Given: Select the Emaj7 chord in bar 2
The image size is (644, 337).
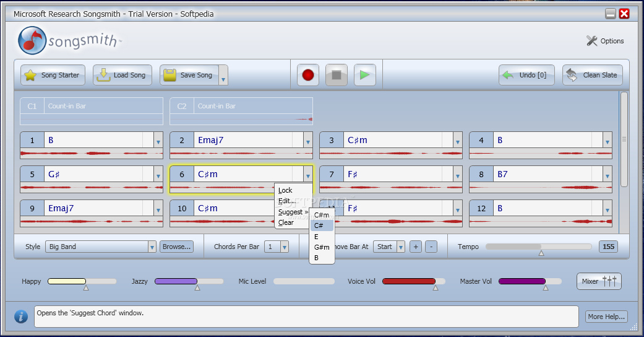Looking at the screenshot, I should pos(211,141).
